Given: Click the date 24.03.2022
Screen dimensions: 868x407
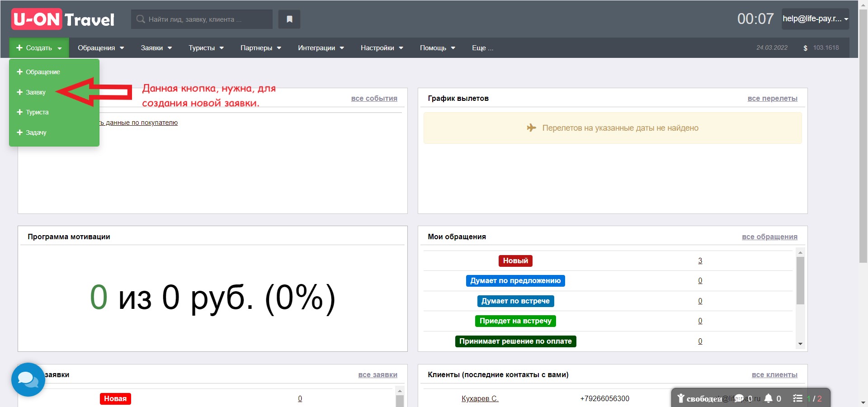Looking at the screenshot, I should 772,47.
